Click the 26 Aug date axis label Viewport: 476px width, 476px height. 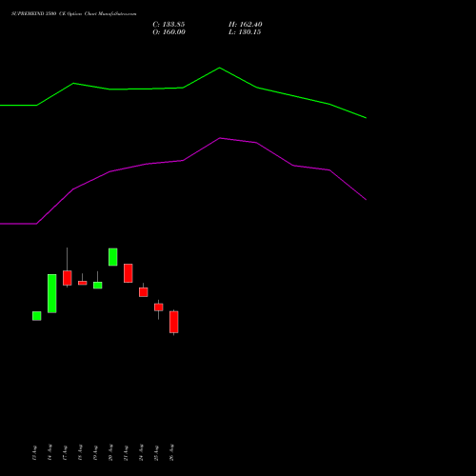pos(171,453)
